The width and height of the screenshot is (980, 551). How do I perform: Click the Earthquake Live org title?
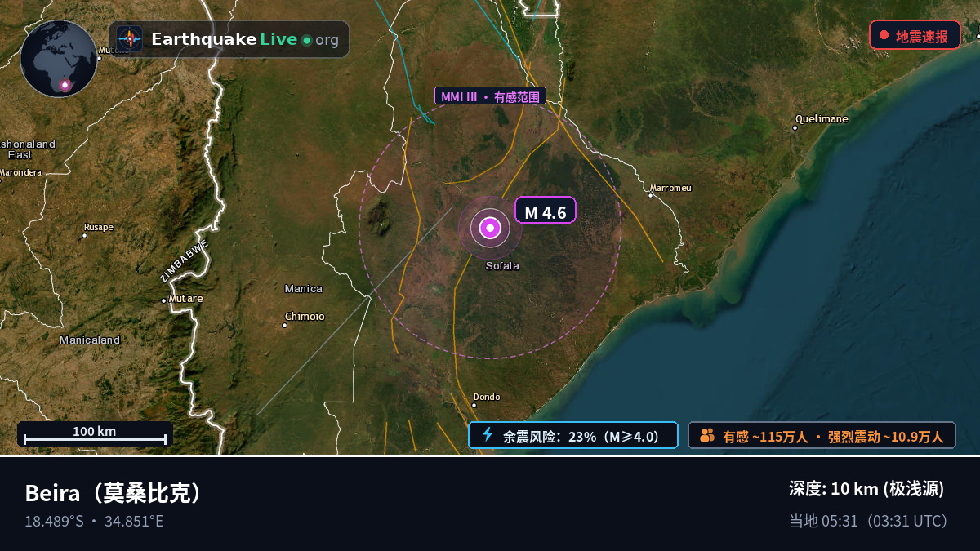coord(245,39)
